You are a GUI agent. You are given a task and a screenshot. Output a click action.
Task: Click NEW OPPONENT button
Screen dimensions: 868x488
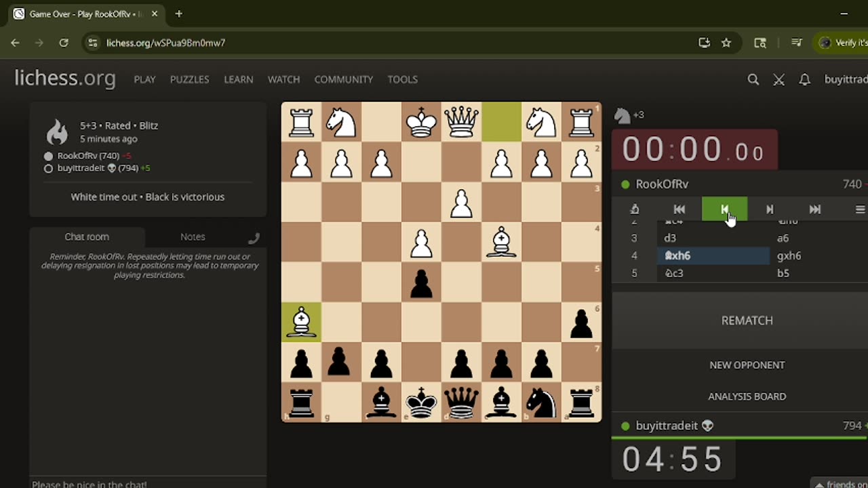pos(747,365)
